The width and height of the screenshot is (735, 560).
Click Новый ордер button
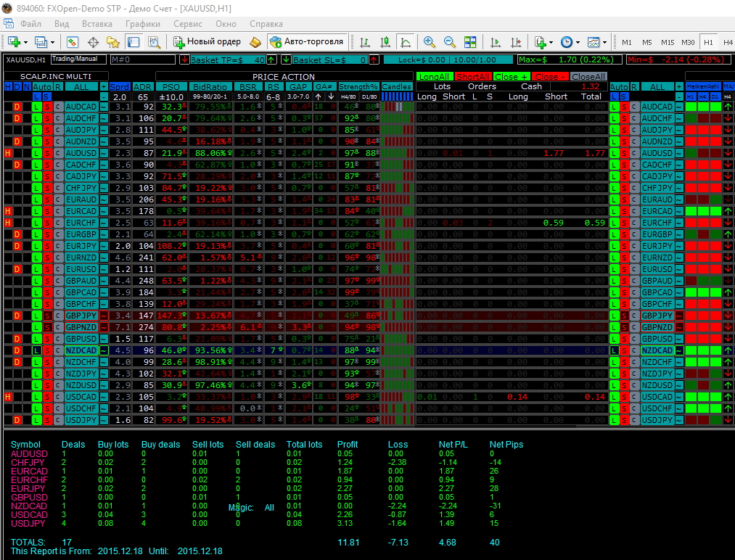[x=208, y=41]
